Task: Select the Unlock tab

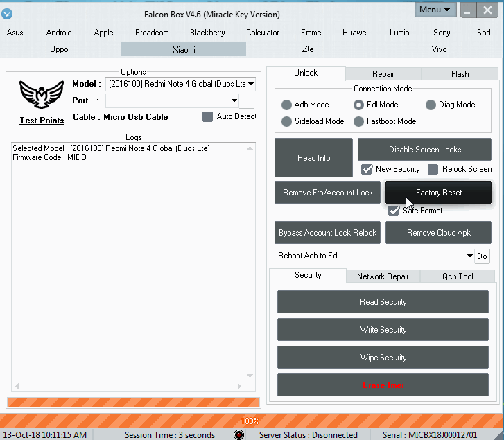Action: pyautogui.click(x=306, y=73)
